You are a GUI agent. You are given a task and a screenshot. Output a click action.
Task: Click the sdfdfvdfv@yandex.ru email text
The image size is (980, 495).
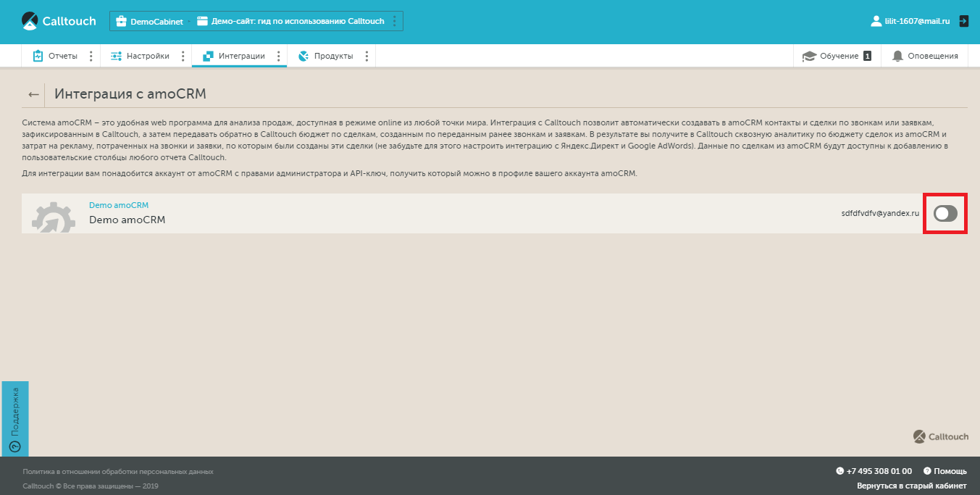point(880,213)
